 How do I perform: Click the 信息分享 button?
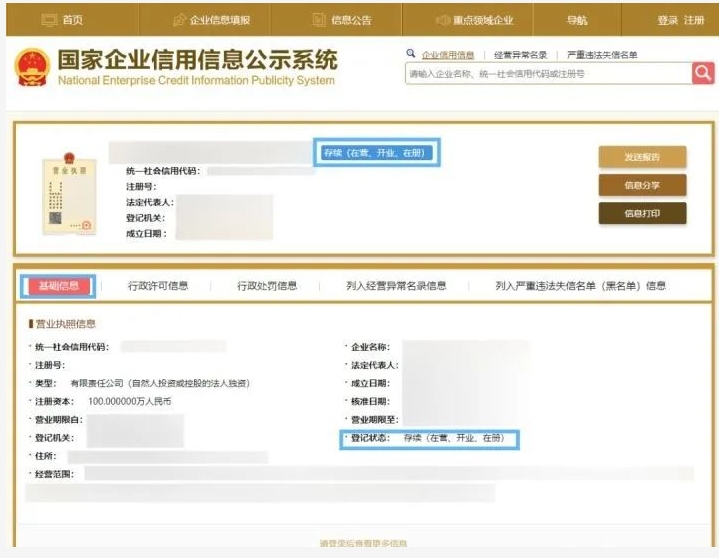[x=642, y=185]
